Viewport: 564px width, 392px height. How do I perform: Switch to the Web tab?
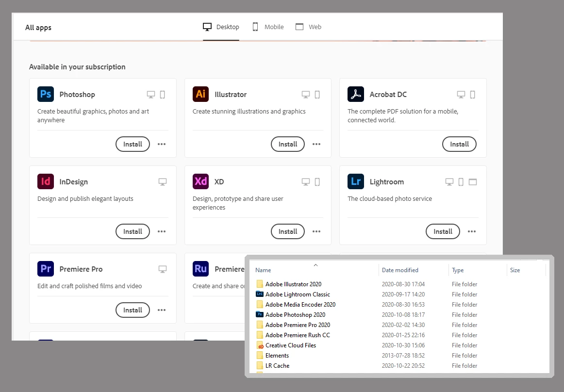pos(308,27)
